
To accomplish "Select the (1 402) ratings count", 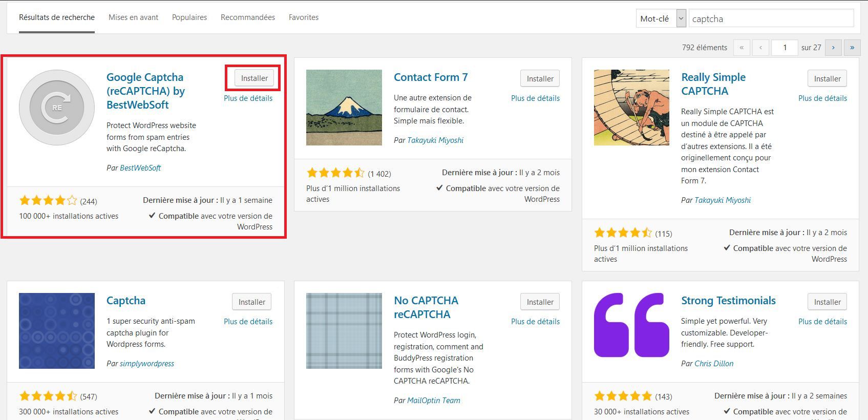I will pyautogui.click(x=379, y=174).
